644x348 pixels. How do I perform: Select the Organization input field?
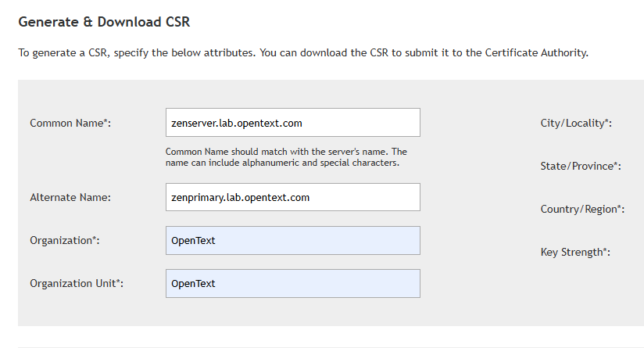click(292, 240)
